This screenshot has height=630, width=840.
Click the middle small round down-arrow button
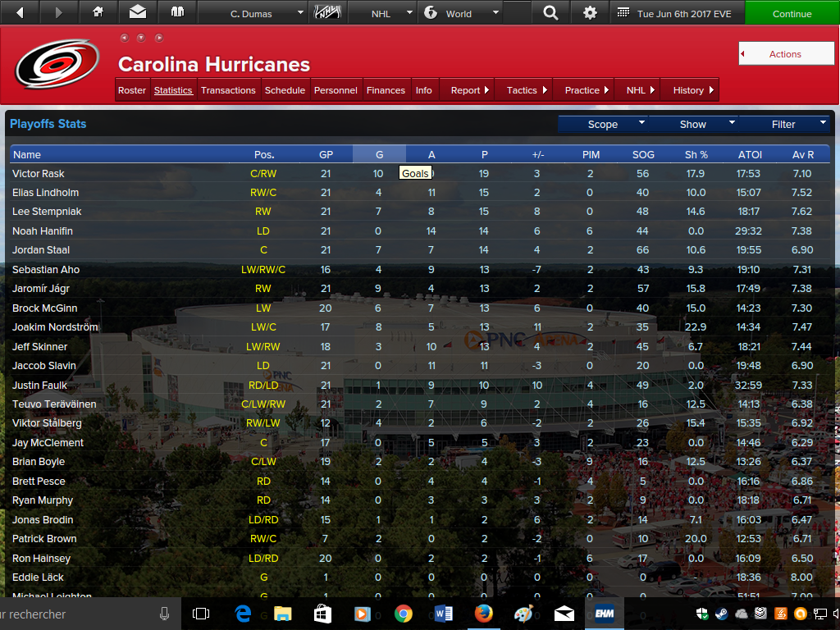click(141, 38)
